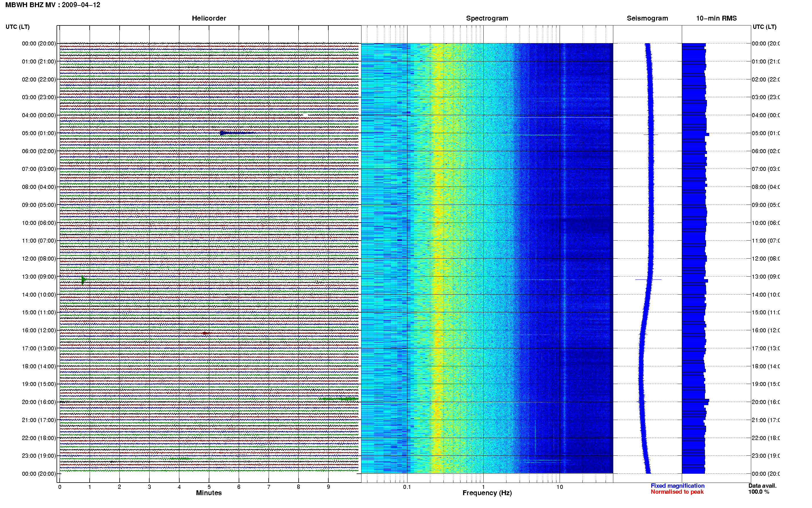Click the seismogram amplitude spike near 13:00
This screenshot has height=508, width=812.
pyautogui.click(x=648, y=279)
